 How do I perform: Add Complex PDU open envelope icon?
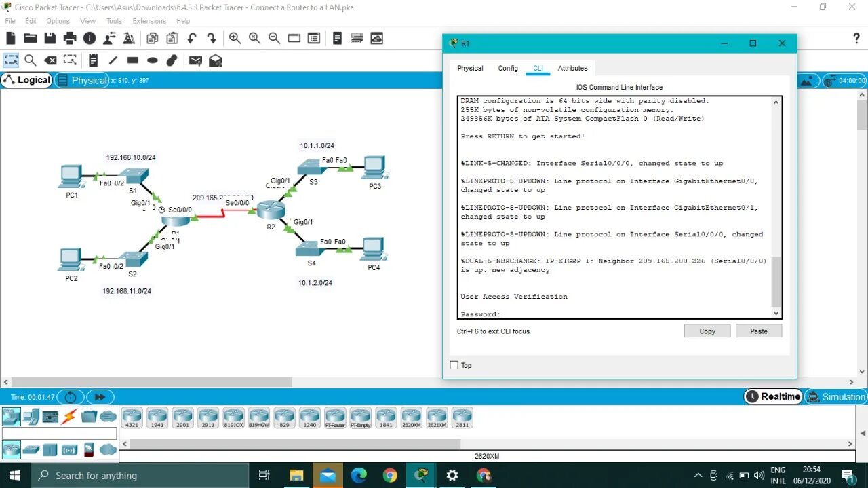coord(215,60)
